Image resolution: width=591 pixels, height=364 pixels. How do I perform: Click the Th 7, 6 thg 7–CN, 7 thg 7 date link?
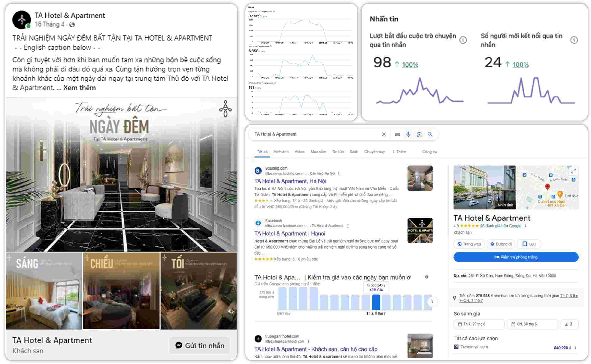tap(518, 298)
